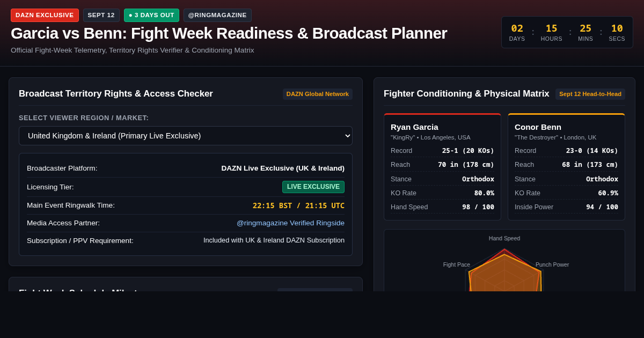Click ringwalk time 22:15 BST / 21:15 UTC
The width and height of the screenshot is (644, 338).
298,205
